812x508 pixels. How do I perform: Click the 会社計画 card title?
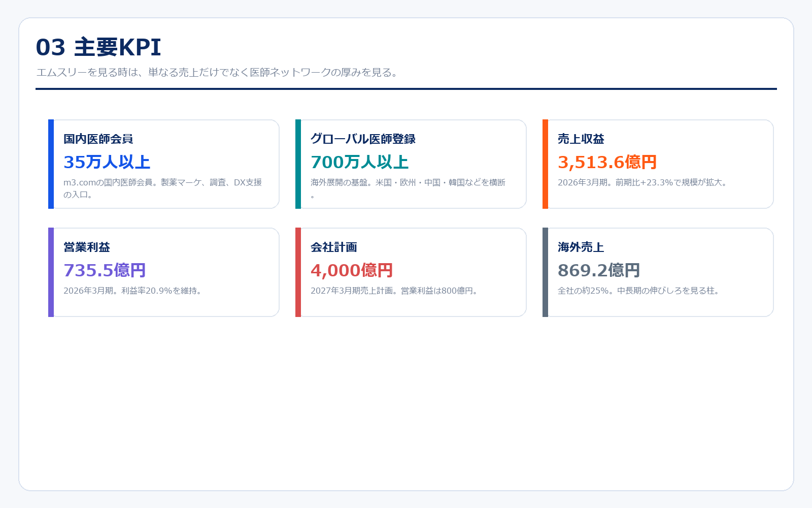[334, 247]
